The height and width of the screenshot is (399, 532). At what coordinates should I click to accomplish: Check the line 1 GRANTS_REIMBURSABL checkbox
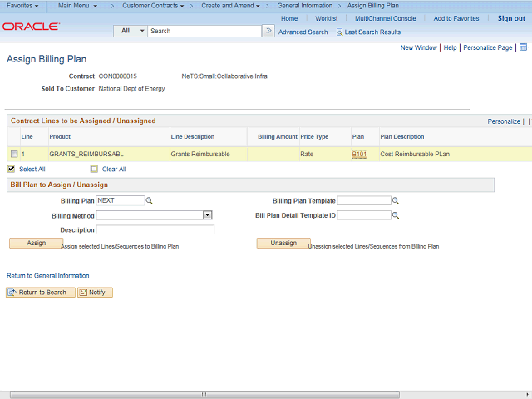pos(14,155)
